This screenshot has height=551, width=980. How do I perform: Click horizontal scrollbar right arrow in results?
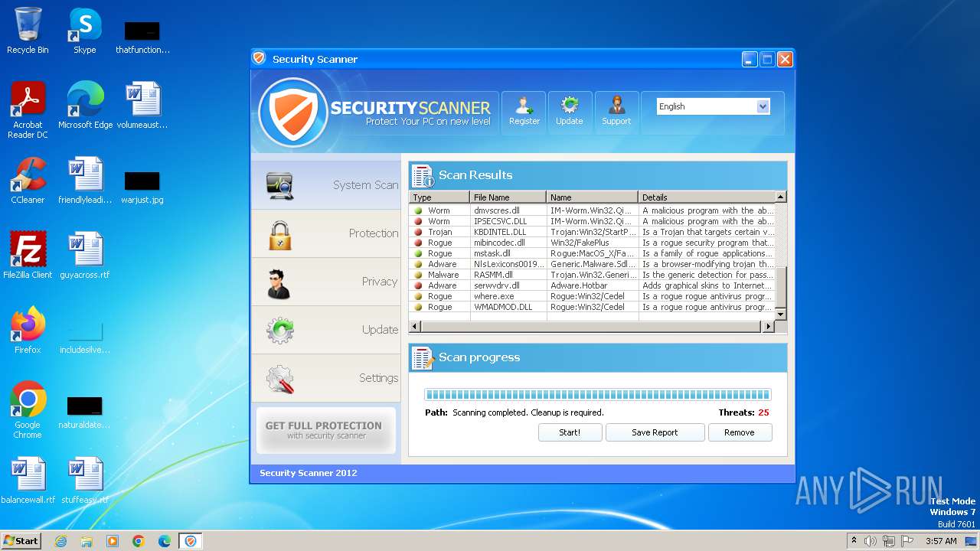click(769, 327)
